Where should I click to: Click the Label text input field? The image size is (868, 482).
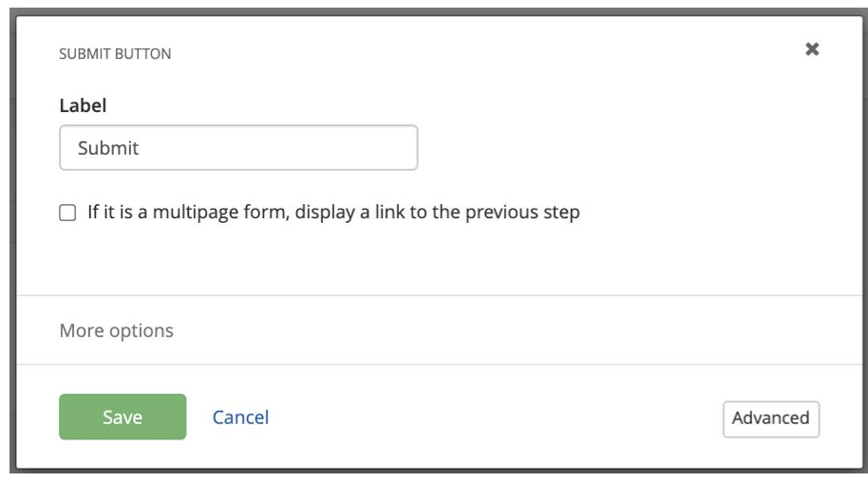coord(238,148)
